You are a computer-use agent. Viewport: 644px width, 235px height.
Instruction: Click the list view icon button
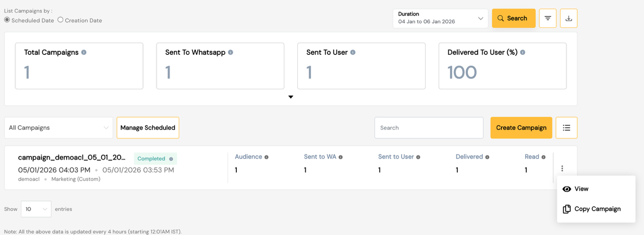[567, 128]
